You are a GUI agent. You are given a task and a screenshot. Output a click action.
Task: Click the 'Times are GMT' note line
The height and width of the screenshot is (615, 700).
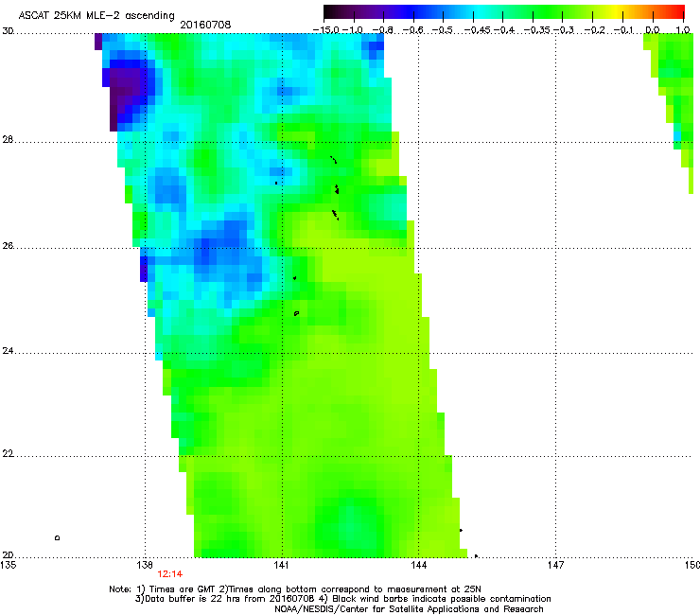tap(295, 589)
